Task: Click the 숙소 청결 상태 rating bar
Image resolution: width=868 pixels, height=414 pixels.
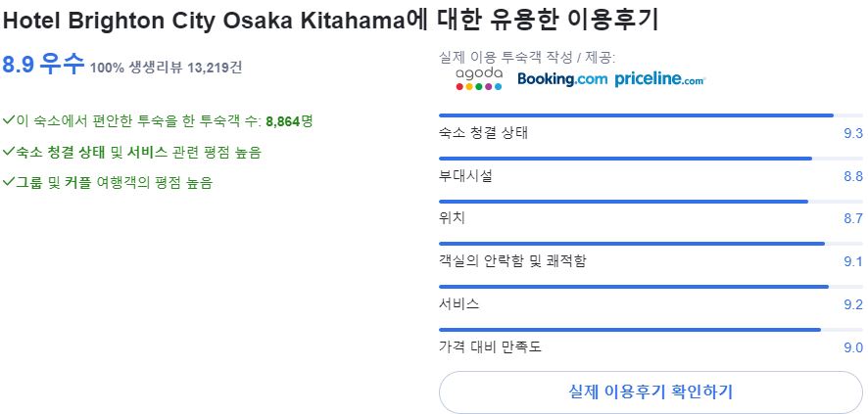Action: [651, 115]
